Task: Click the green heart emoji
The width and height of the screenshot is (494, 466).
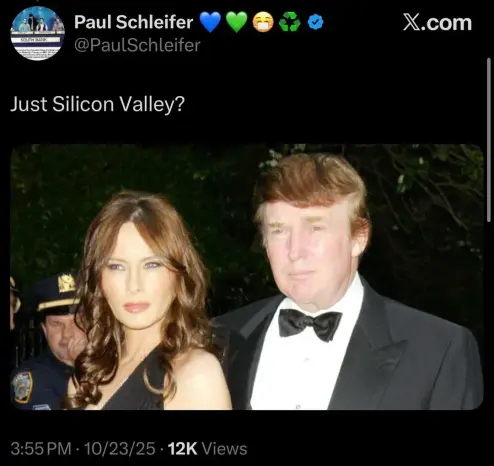Action: click(237, 22)
